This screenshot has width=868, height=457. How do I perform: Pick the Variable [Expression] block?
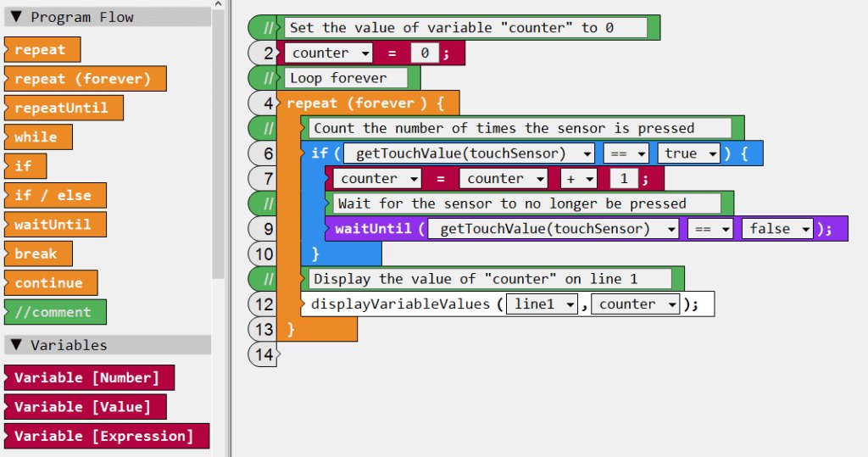107,436
